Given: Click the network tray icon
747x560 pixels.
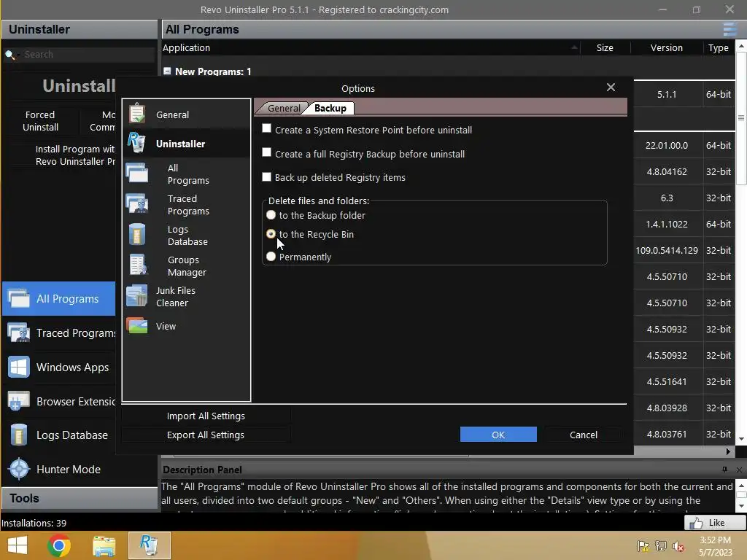Looking at the screenshot, I should 661,546.
